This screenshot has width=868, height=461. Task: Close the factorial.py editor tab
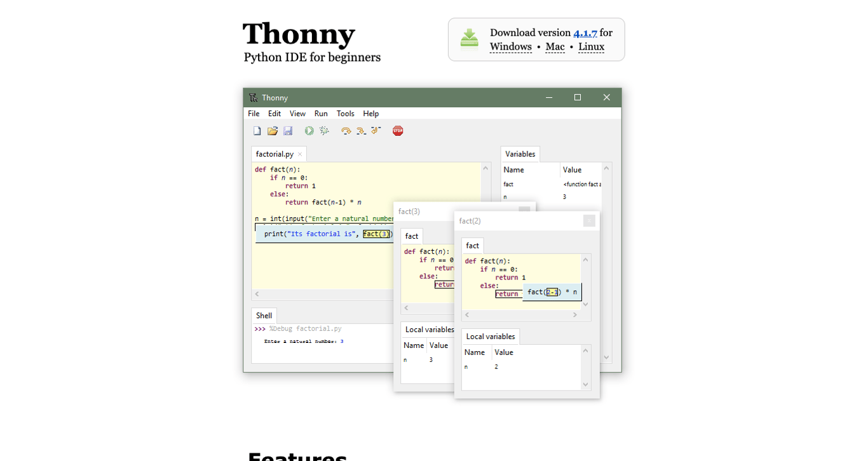[300, 154]
